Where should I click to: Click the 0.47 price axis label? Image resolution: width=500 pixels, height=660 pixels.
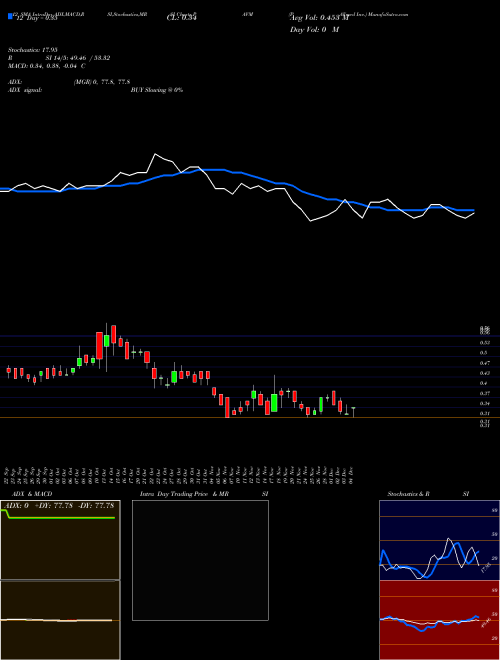click(x=484, y=363)
